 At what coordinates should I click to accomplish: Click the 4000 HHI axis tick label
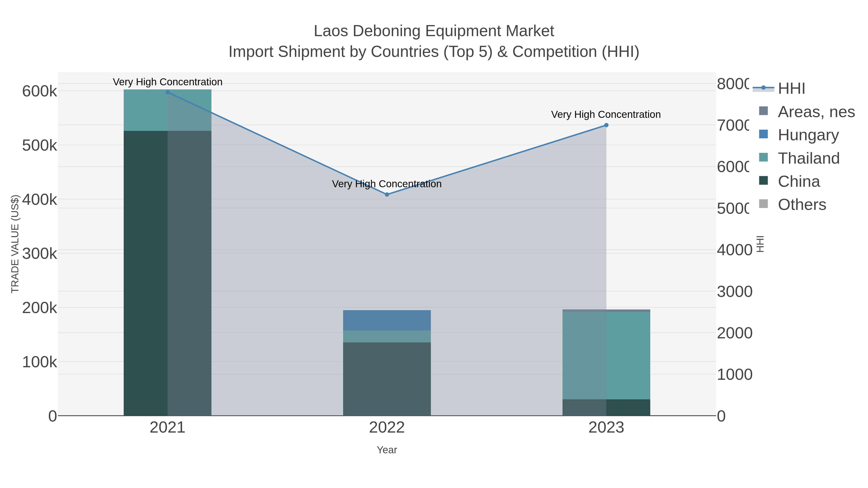click(x=735, y=250)
